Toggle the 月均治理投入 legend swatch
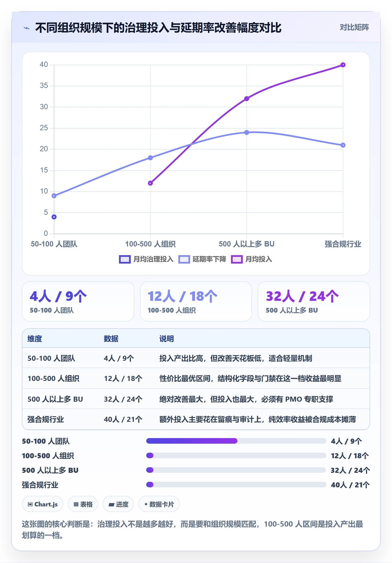The height and width of the screenshot is (563, 392). coord(125,259)
